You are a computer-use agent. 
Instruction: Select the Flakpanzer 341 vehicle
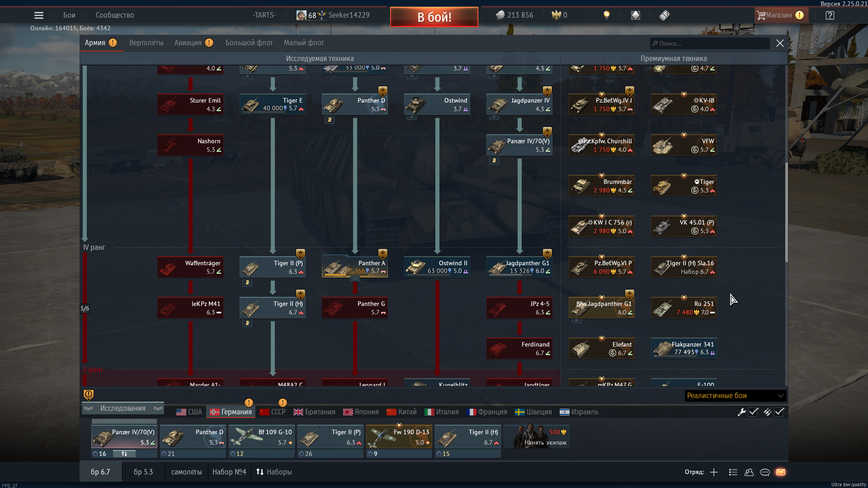pyautogui.click(x=684, y=348)
